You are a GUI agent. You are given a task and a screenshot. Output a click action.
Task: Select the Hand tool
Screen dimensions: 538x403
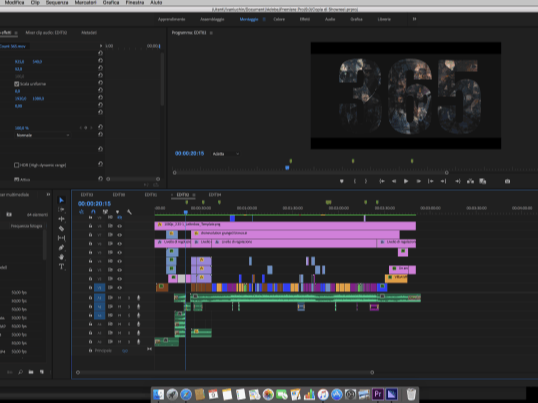click(x=61, y=257)
